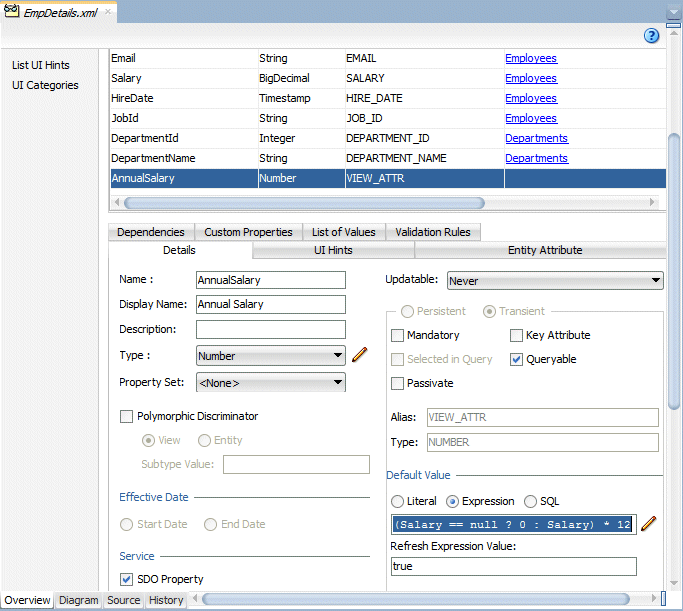Select the Details tab
This screenshot has height=611, width=683.
click(x=179, y=250)
